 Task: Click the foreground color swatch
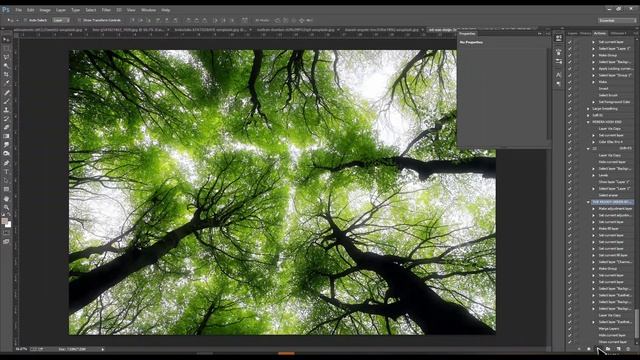(x=4, y=221)
